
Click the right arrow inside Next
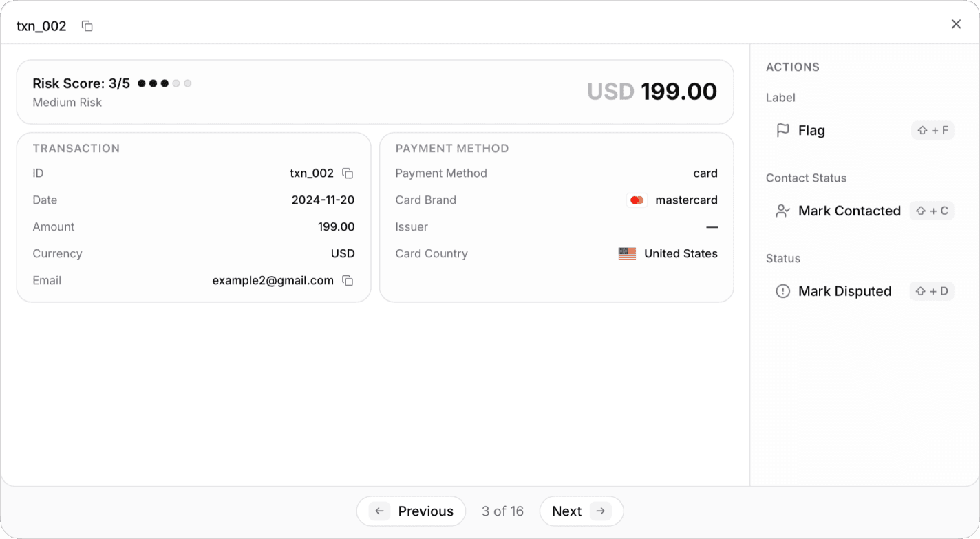(x=599, y=511)
